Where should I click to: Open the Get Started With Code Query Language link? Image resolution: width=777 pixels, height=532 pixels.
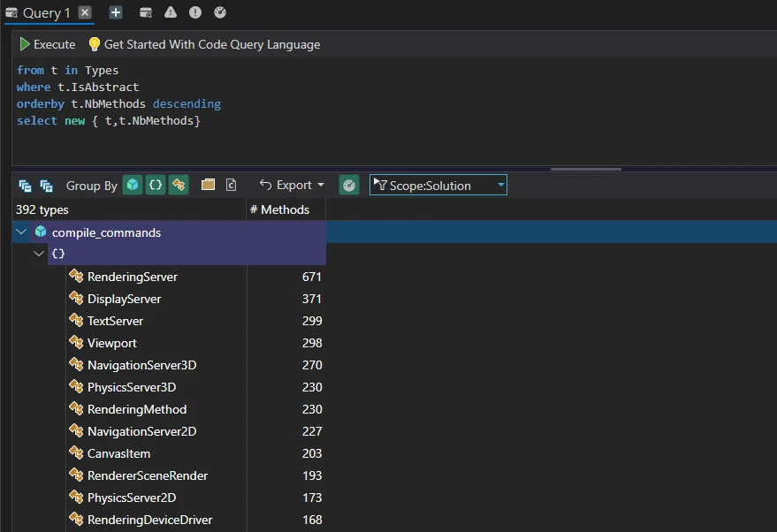212,44
